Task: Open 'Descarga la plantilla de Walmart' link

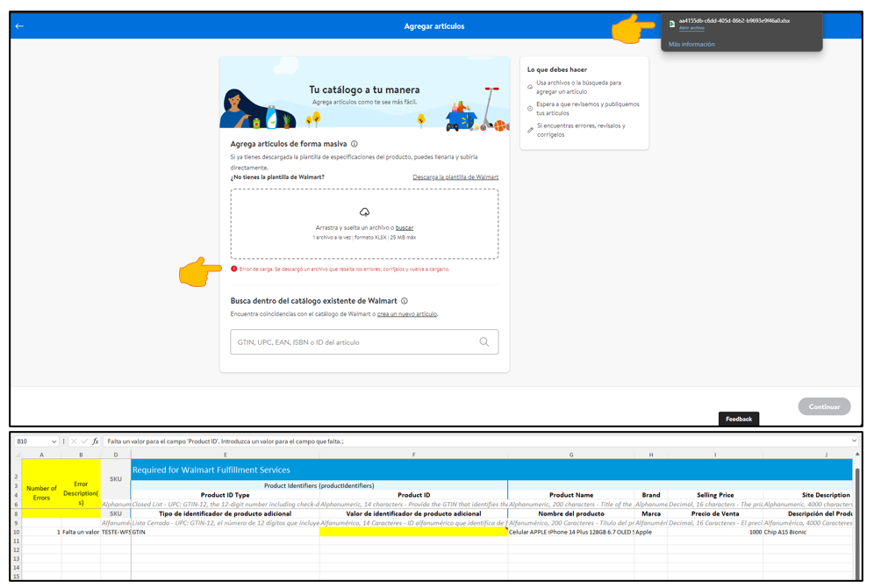Action: [x=455, y=177]
